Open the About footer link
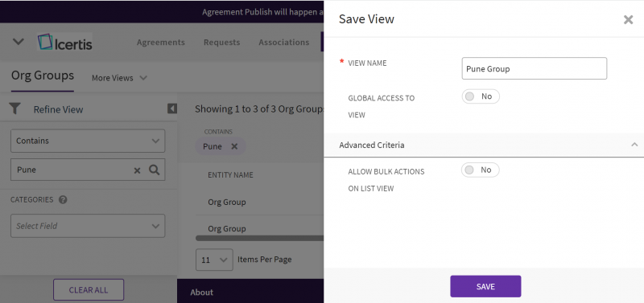Screen dimensions: 644x303 coord(202,293)
